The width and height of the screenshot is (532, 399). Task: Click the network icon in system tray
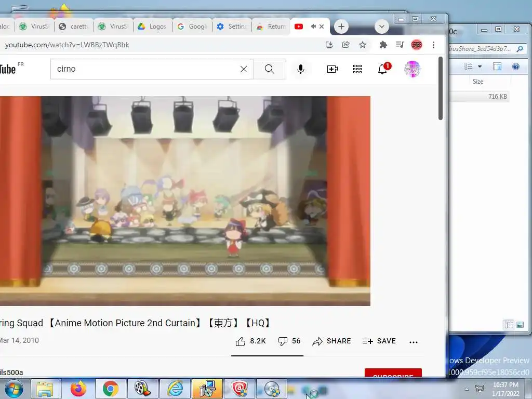pos(480,389)
